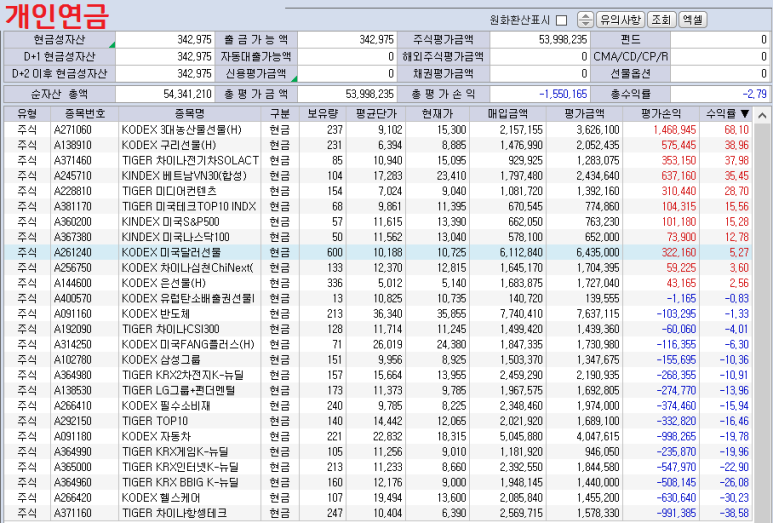
Task: Click the D+2 이후 현금성자산 label
Action: click(60, 73)
